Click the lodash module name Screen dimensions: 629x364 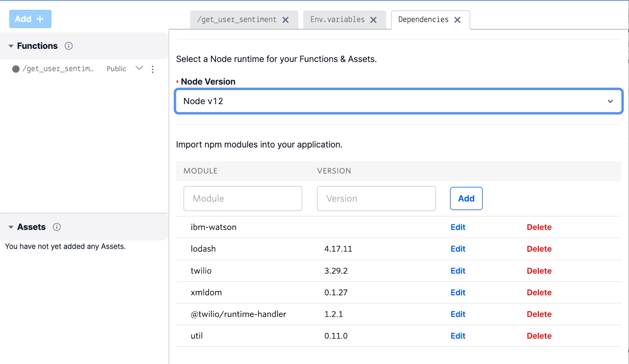pyautogui.click(x=203, y=249)
